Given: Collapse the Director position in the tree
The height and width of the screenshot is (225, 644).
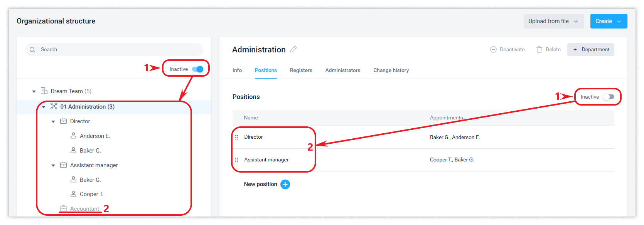Looking at the screenshot, I should point(53,122).
